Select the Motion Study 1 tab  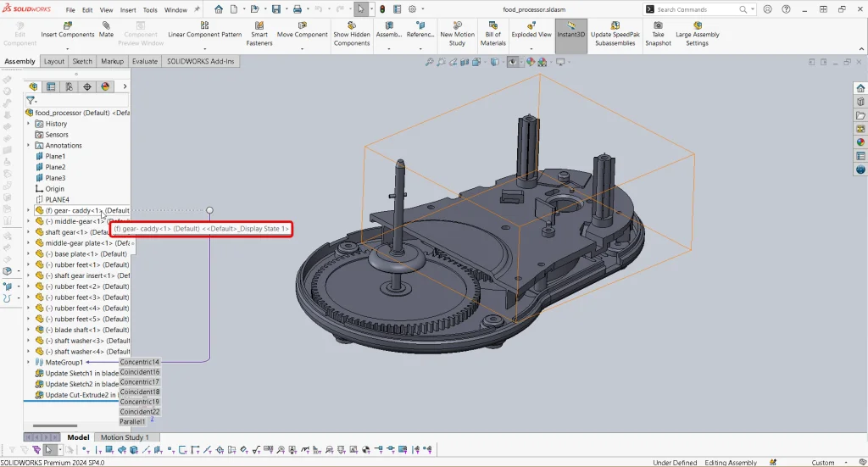point(125,437)
